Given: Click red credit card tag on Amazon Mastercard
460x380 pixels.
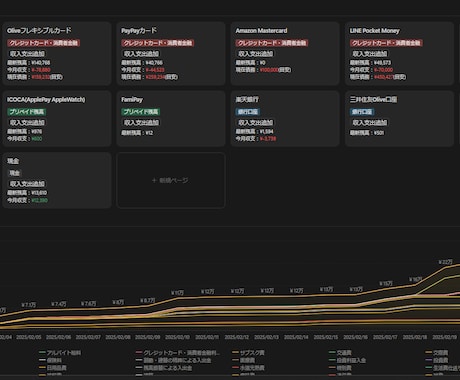Looking at the screenshot, I should point(272,43).
